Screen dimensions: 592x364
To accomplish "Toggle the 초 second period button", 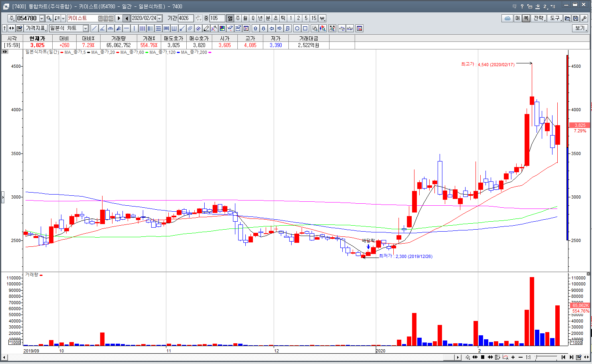I will coord(276,18).
